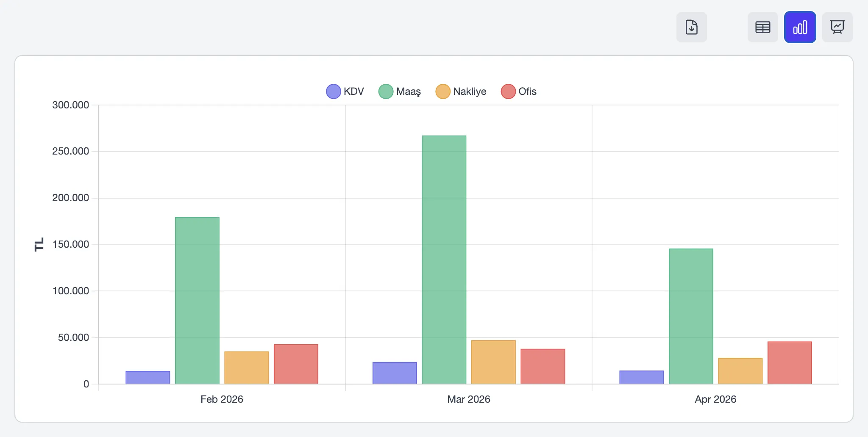Click the Apr 2026 axis label

pos(715,399)
